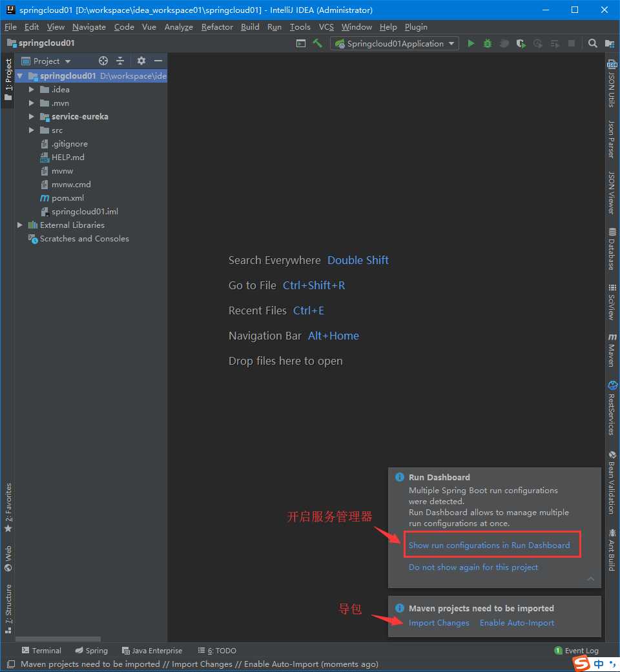The image size is (620, 672).
Task: Run Springcloud01Application with the green play icon
Action: 471,43
